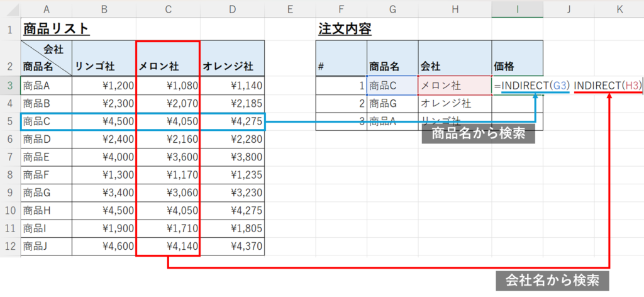The image size is (644, 297).
Task: Click the ¥3,230 cell for 商品G
Action: tap(232, 193)
